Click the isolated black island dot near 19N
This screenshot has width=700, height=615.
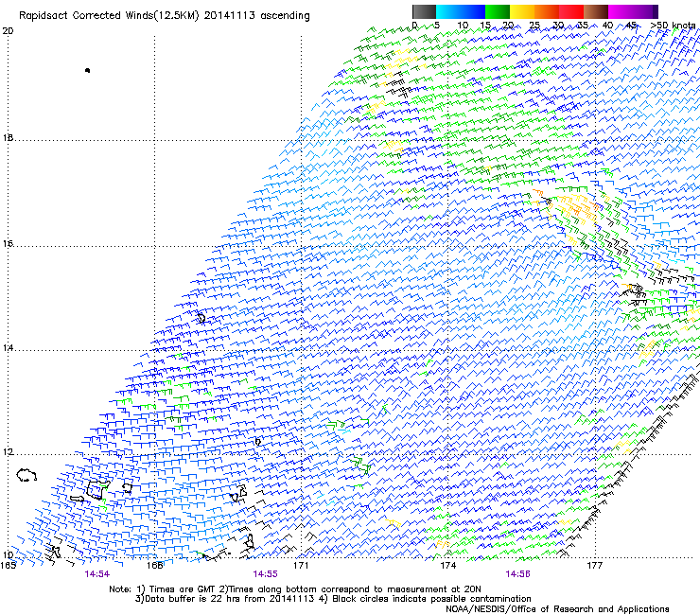tap(87, 70)
